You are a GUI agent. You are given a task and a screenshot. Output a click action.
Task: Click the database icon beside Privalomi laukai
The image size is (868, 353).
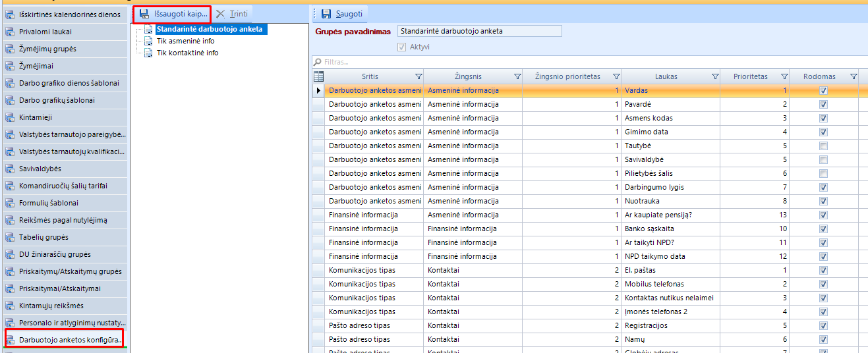click(x=10, y=32)
